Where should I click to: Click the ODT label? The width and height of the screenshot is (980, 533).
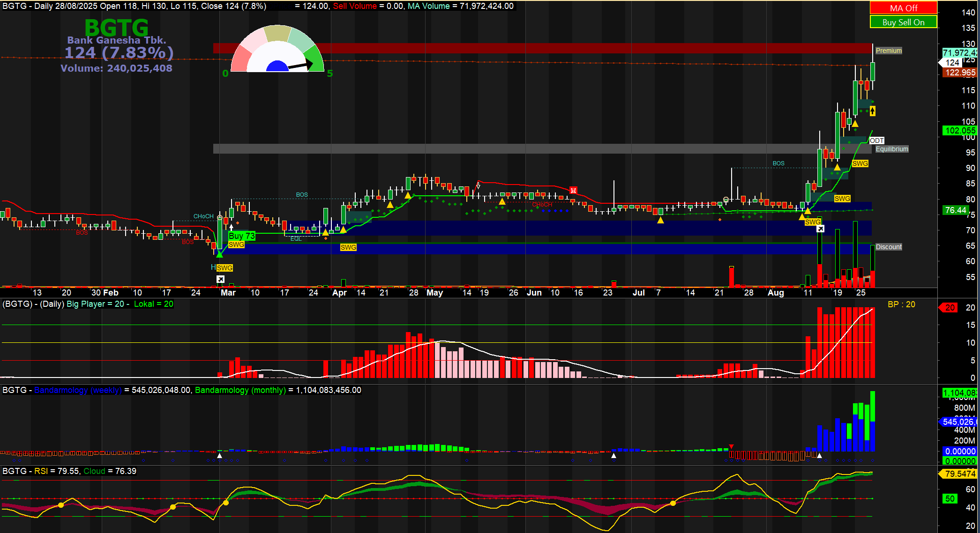click(876, 141)
